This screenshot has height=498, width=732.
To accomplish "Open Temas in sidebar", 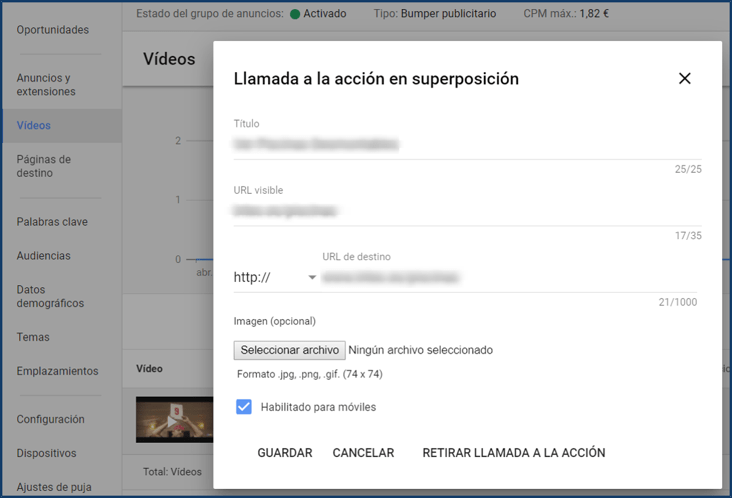I will point(33,337).
